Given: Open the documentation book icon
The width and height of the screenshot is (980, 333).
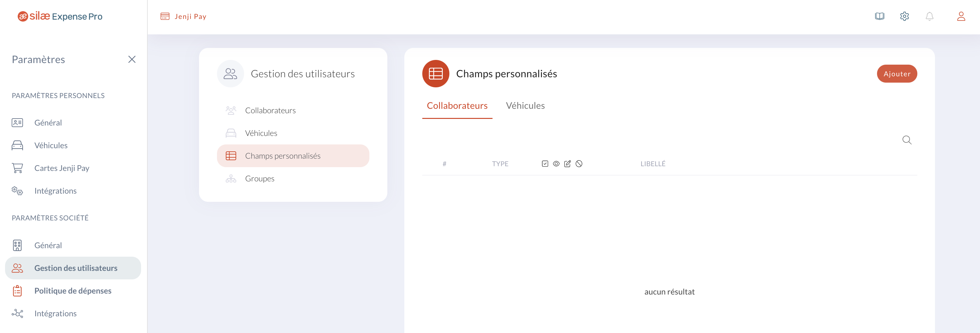Looking at the screenshot, I should pos(880,16).
